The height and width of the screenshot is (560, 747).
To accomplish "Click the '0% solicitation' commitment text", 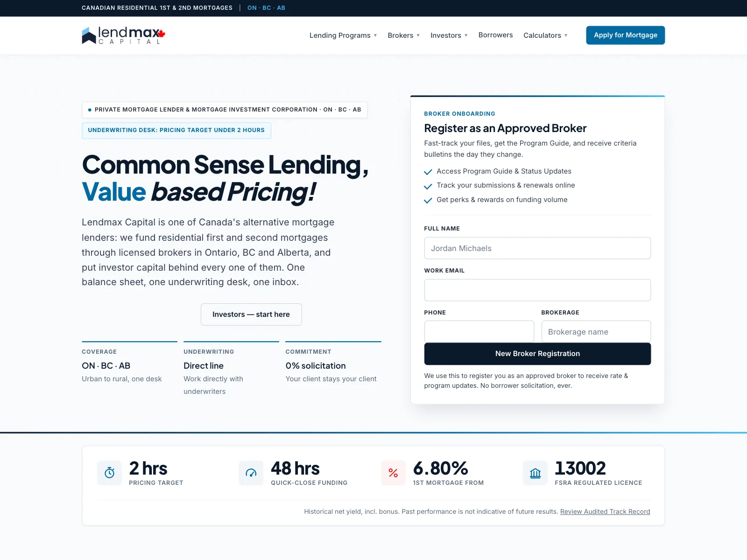I will [316, 366].
